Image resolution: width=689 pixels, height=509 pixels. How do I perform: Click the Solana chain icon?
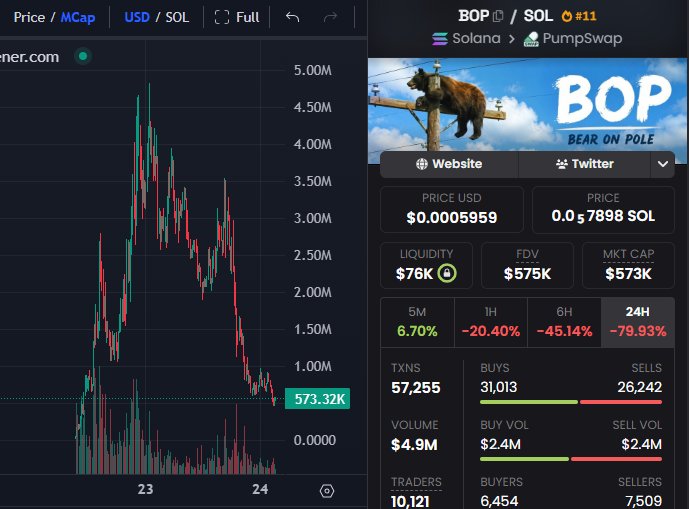point(440,39)
